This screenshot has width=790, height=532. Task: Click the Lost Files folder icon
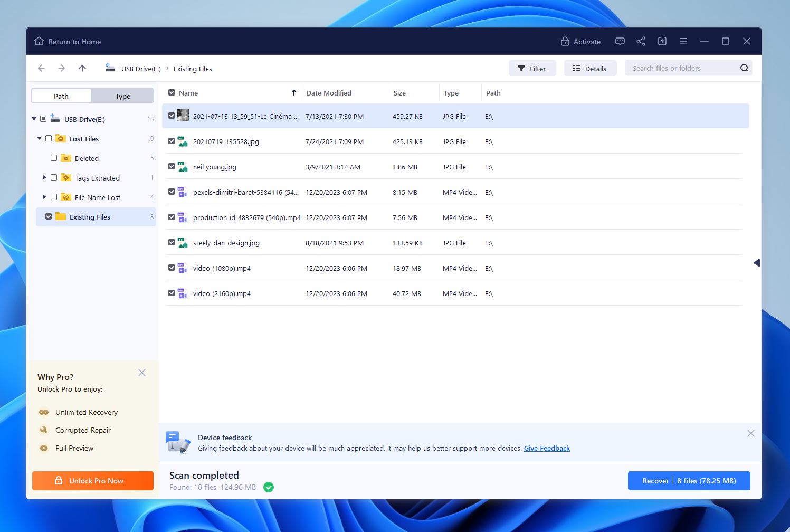[x=61, y=138]
